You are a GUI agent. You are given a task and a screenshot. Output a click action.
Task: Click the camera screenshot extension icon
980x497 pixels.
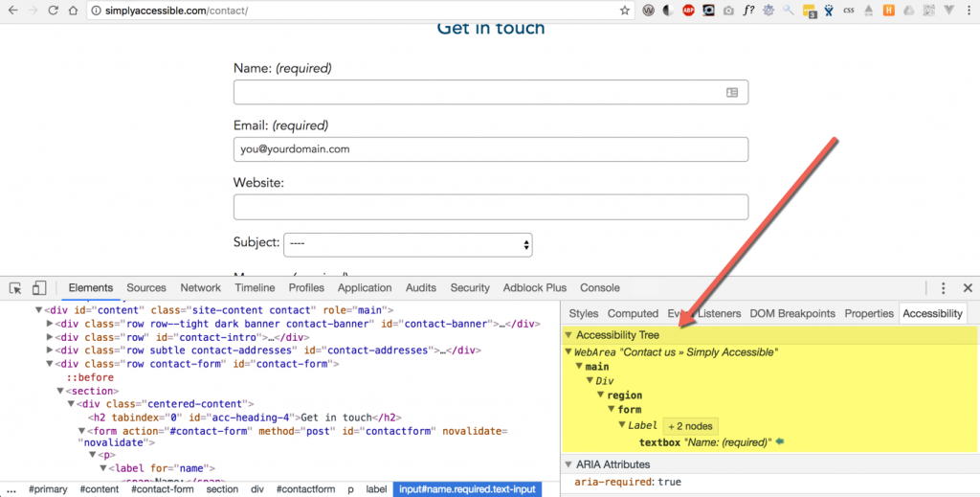tap(728, 11)
